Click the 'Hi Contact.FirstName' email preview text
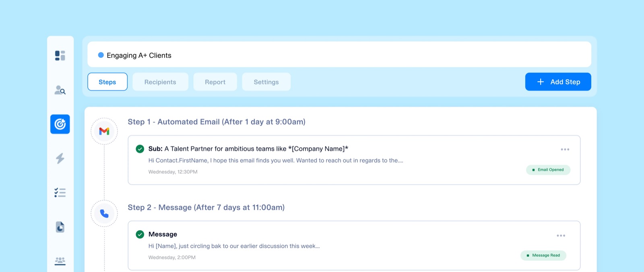This screenshot has height=272, width=644. [x=276, y=161]
